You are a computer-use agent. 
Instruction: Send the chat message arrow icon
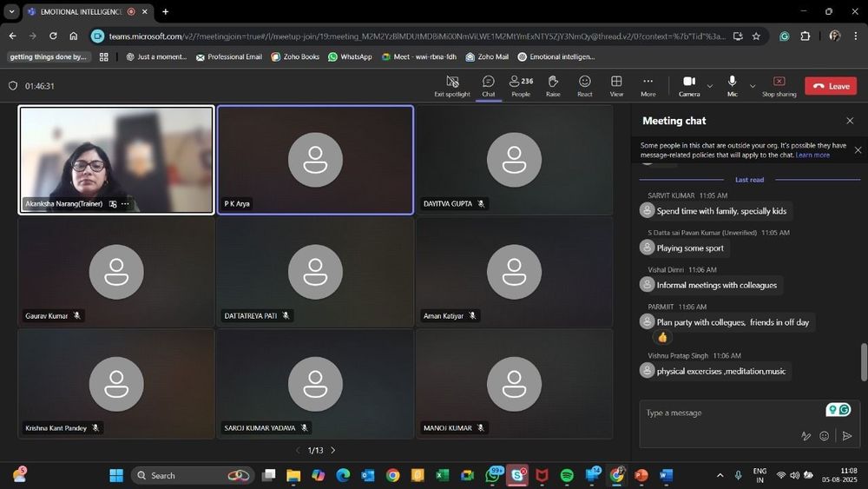[x=847, y=436]
